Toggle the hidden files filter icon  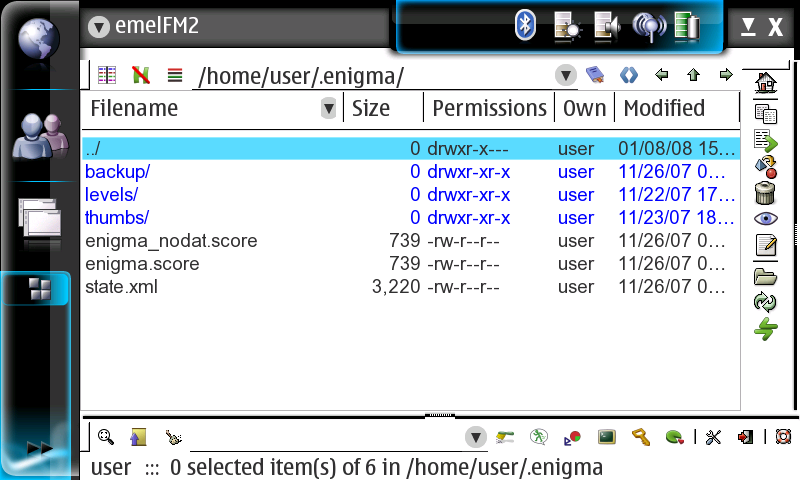(141, 75)
